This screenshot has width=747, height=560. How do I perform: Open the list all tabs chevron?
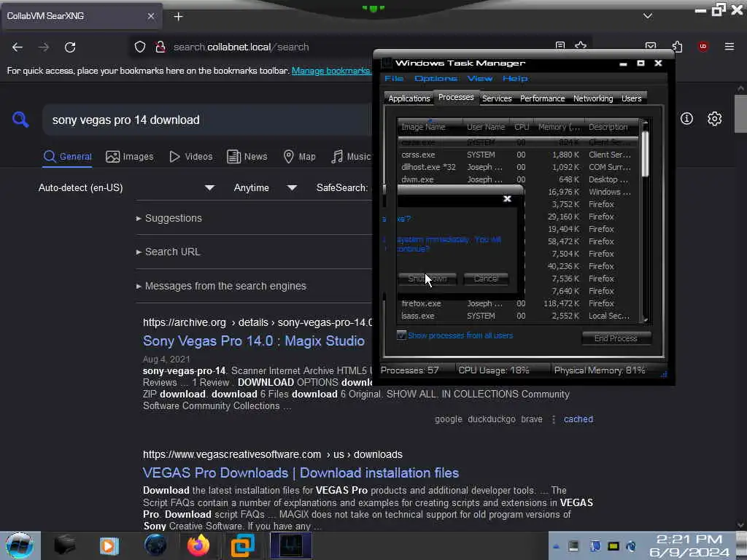coord(648,16)
